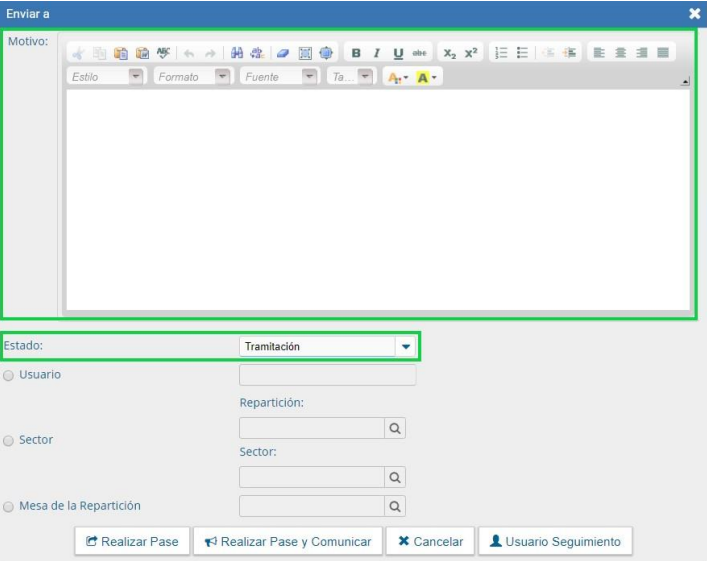Click the Realizar Pase button
The width and height of the screenshot is (707, 561).
pyautogui.click(x=132, y=541)
